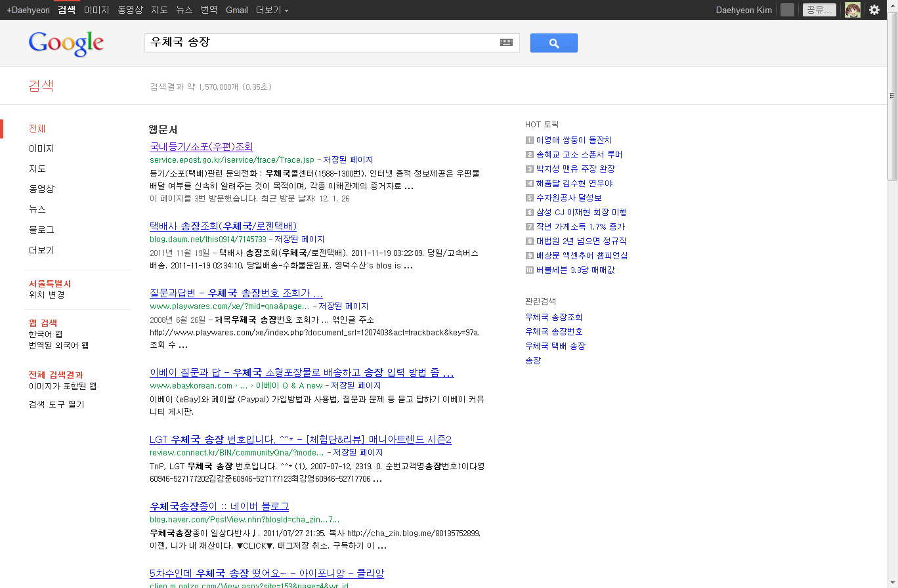Open cached page for review.connect.kr result
Viewport: 898px width, 588px height.
[358, 453]
